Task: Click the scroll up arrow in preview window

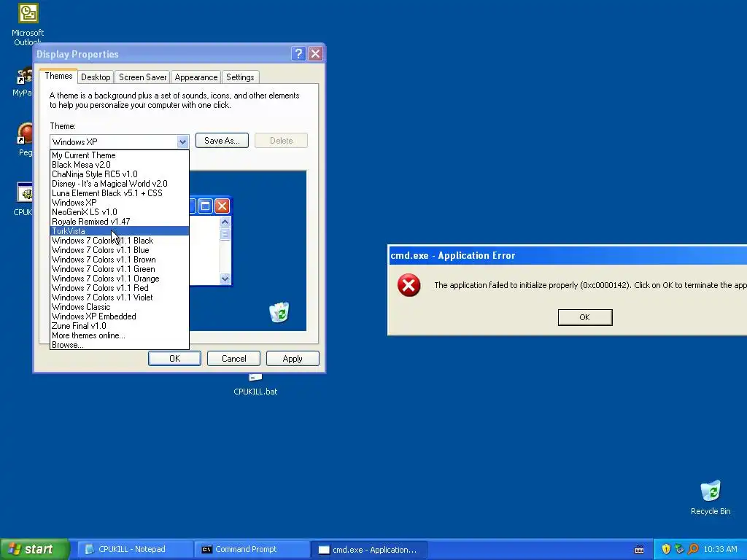Action: click(x=225, y=222)
